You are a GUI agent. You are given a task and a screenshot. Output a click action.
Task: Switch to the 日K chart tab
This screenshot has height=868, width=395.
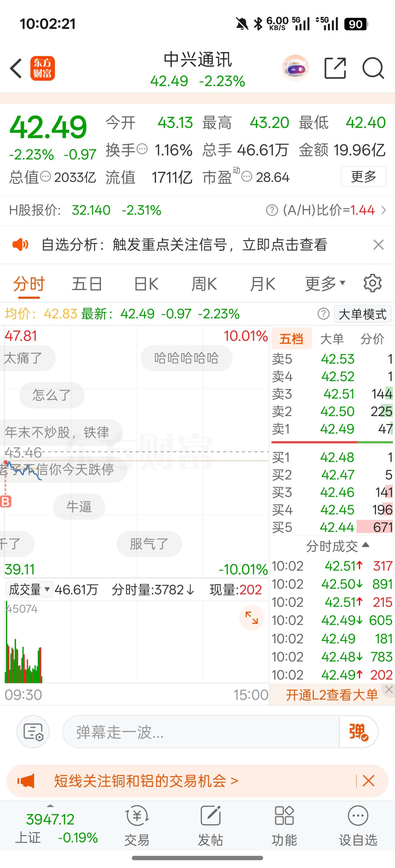(x=146, y=284)
